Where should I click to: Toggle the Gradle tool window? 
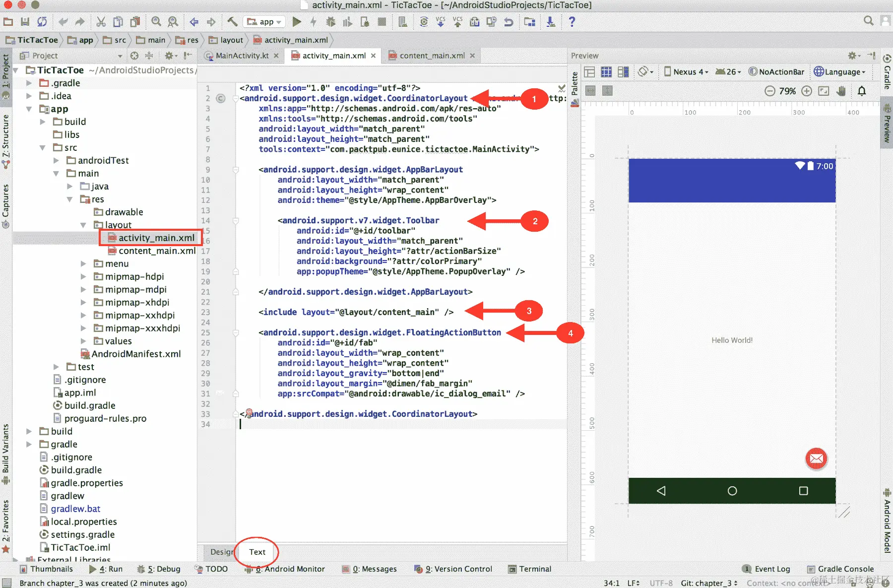tap(887, 71)
